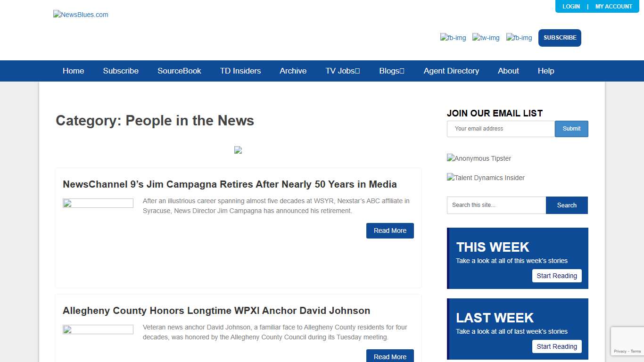Viewport: 644px width, 362px height.
Task: Open the Twitter social icon
Action: coord(486,38)
